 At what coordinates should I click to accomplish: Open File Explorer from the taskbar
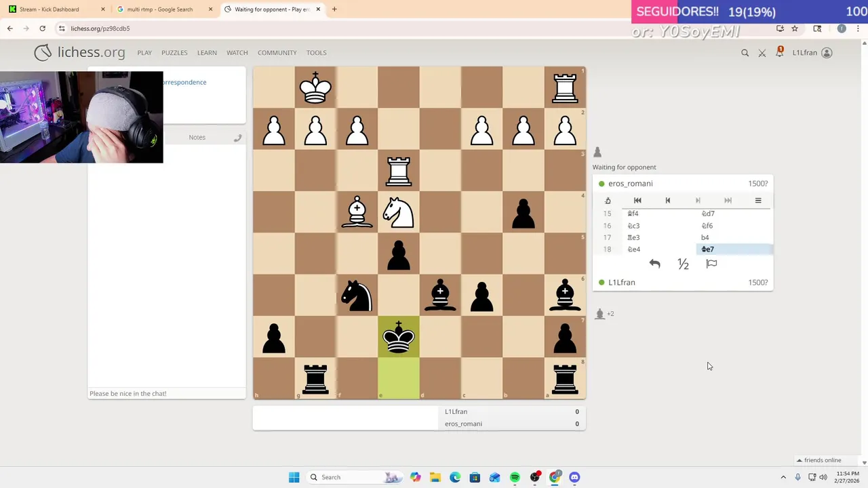[x=435, y=477]
